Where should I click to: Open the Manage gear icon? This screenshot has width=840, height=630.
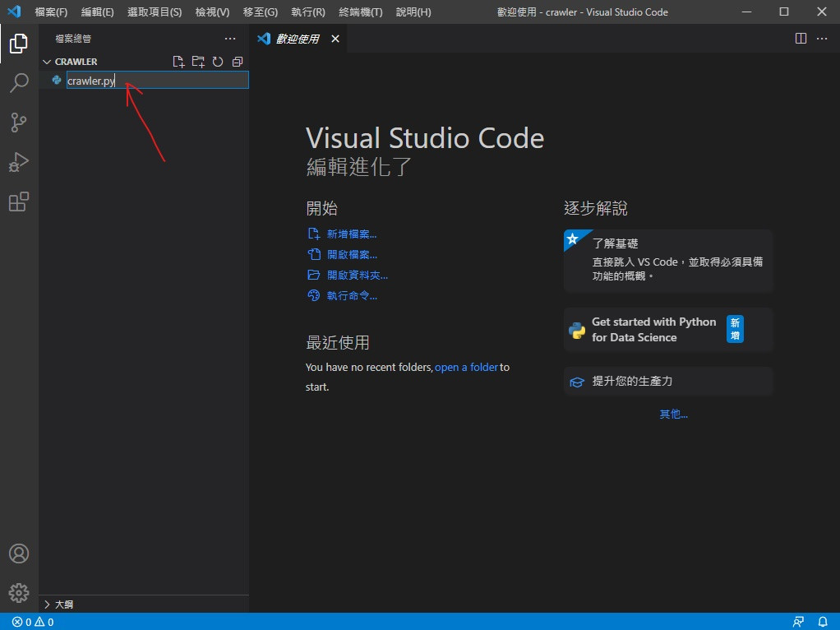tap(19, 593)
